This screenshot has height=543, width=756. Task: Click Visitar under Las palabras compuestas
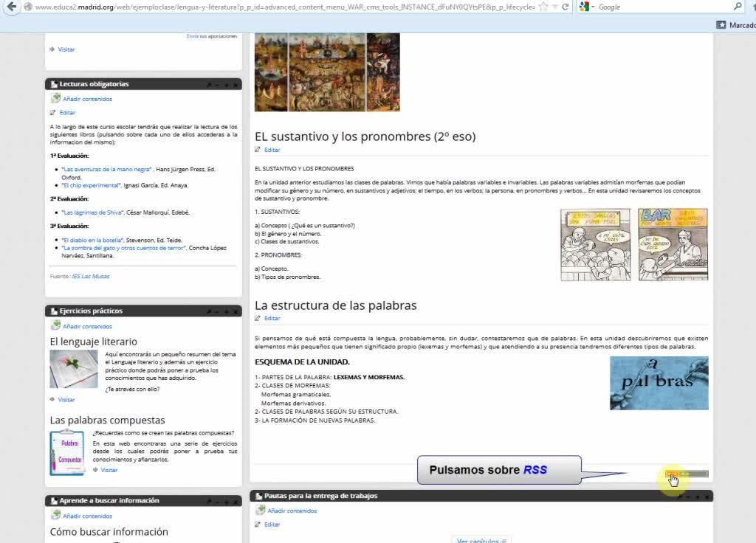pos(109,470)
